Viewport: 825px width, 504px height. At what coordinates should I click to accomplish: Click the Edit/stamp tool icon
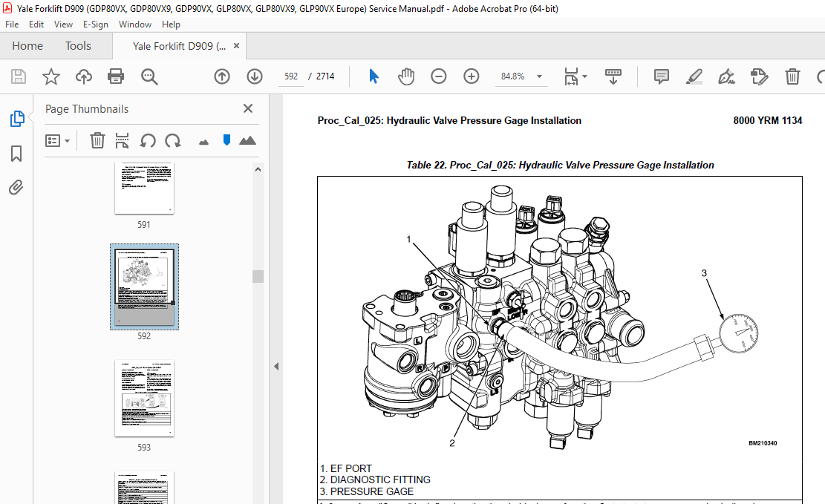tap(759, 76)
